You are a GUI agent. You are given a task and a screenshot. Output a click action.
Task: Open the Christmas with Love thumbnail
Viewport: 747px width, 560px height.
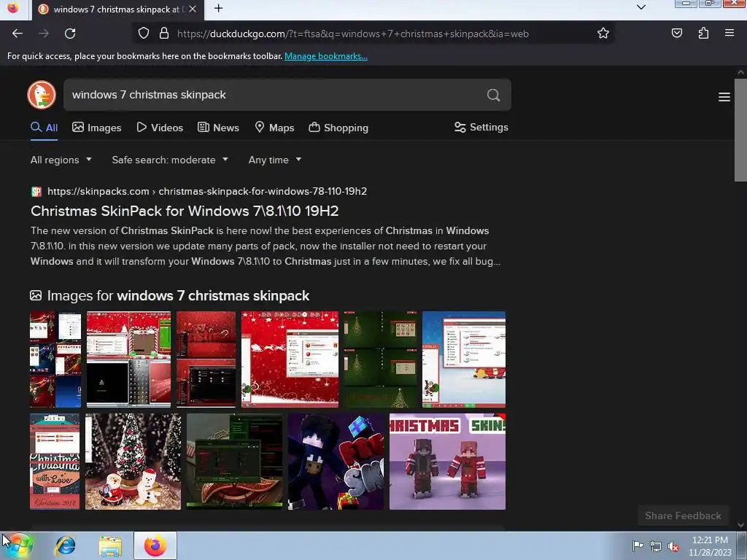(55, 462)
